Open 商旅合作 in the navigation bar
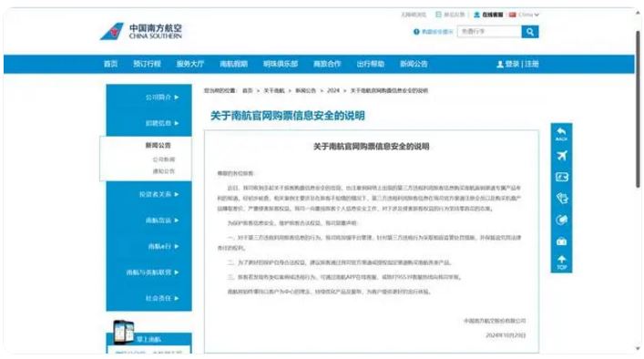This screenshot has width=644, height=359. 327,64
